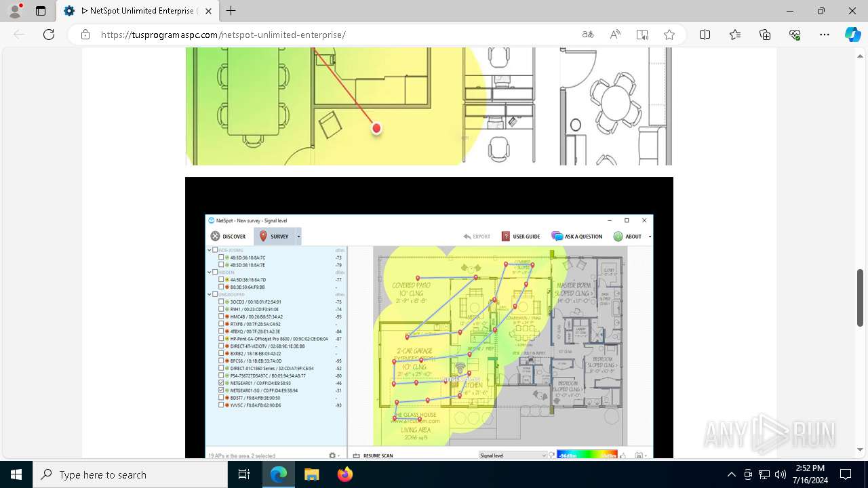Click the NetSpot Export arrow icon
Image resolution: width=868 pixels, height=488 pixels.
[x=467, y=237]
